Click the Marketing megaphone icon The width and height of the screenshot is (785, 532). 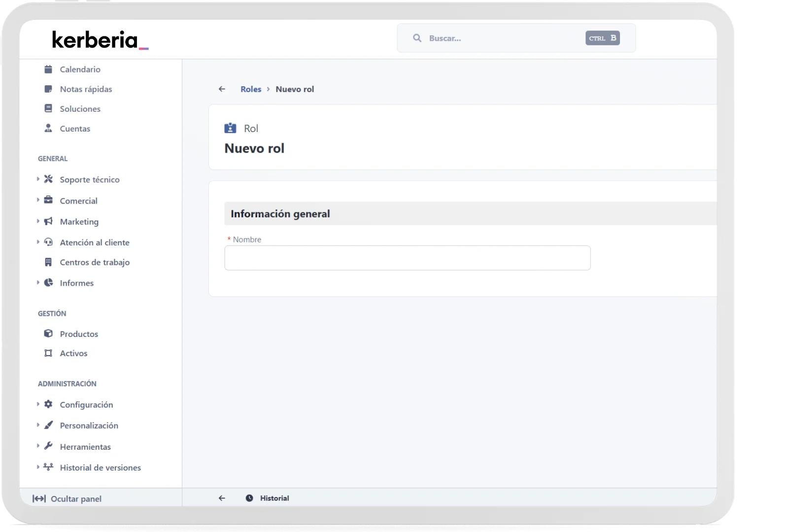pos(48,221)
